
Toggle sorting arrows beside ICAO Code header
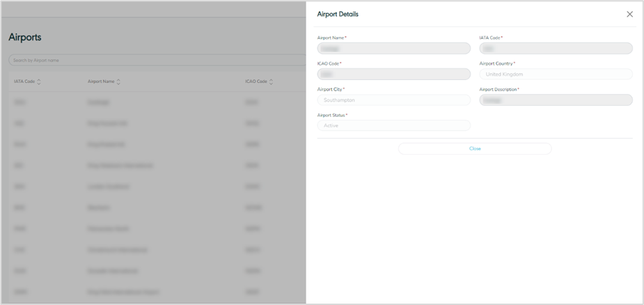271,81
